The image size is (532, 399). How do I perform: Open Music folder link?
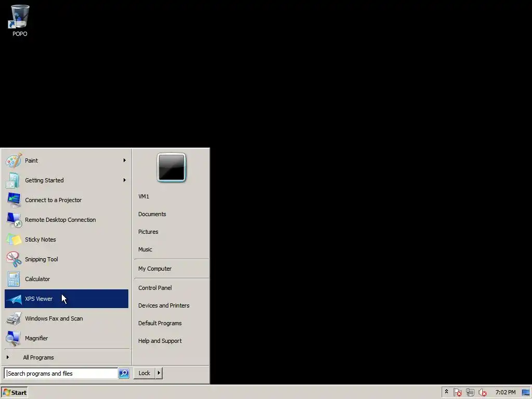click(x=145, y=249)
